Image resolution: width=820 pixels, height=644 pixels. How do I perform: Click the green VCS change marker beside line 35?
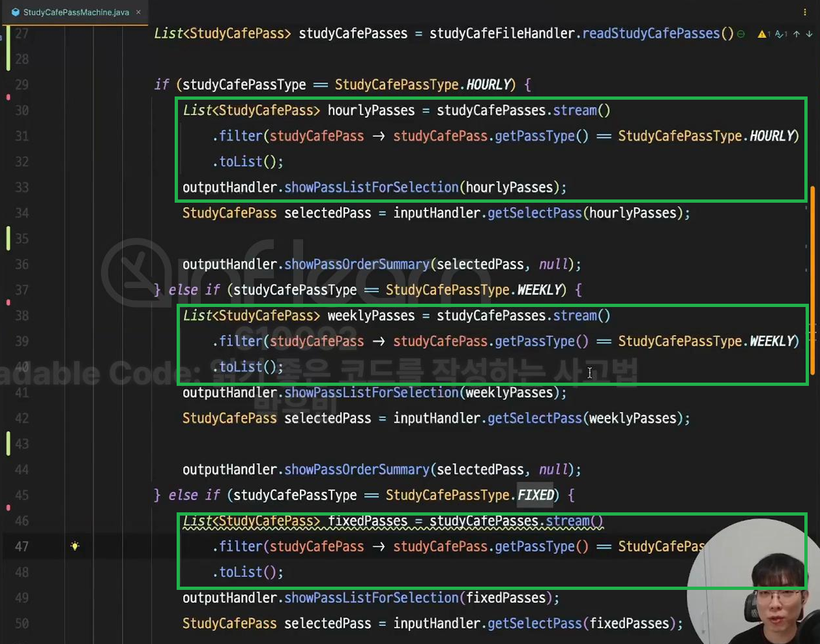8,239
